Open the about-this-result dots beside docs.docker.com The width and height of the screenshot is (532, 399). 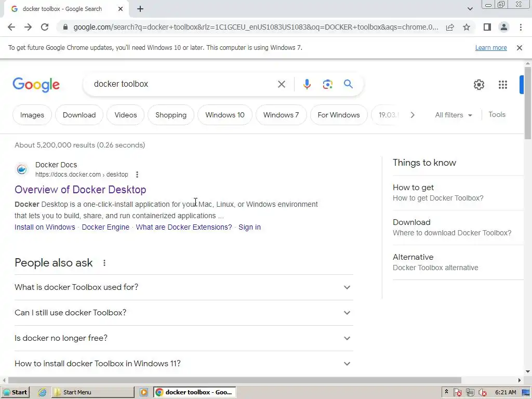137,175
